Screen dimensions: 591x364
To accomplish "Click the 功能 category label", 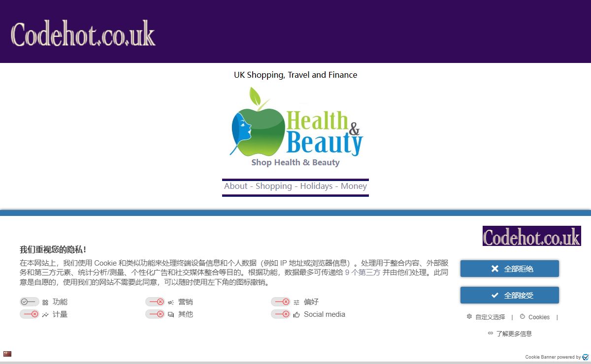I will [x=60, y=302].
